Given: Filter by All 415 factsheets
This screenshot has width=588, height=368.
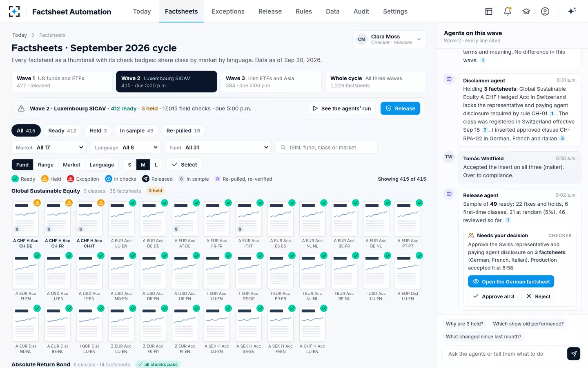Looking at the screenshot, I should (26, 130).
